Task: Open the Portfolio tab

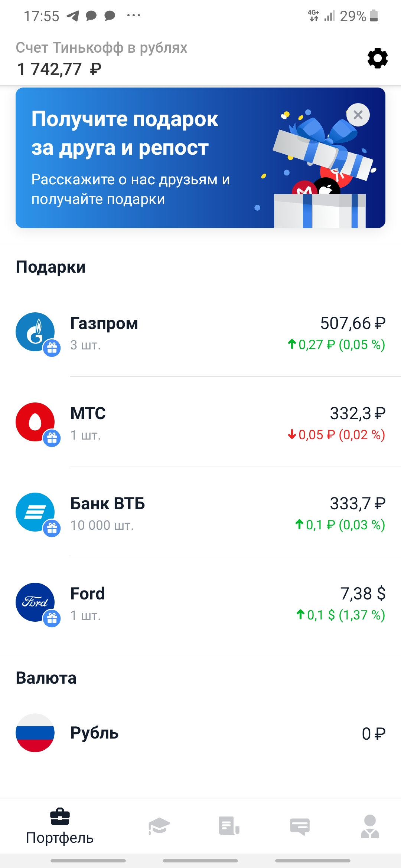Action: tap(60, 826)
